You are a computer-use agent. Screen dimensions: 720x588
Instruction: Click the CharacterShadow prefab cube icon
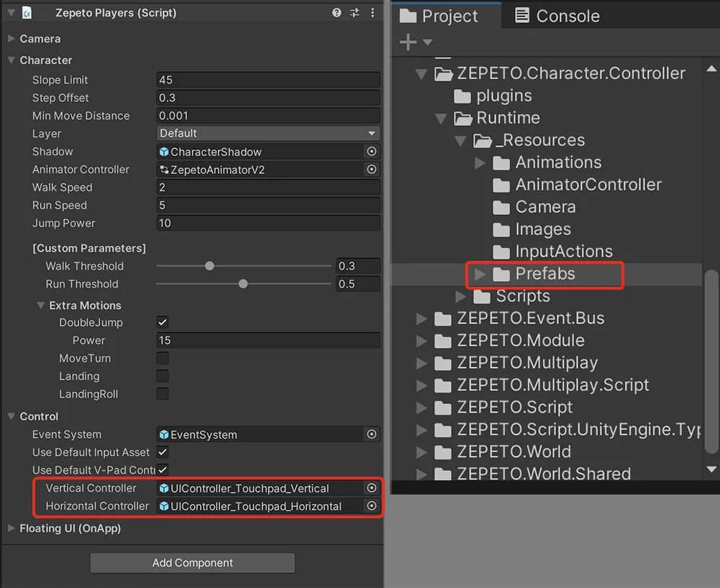pyautogui.click(x=164, y=152)
